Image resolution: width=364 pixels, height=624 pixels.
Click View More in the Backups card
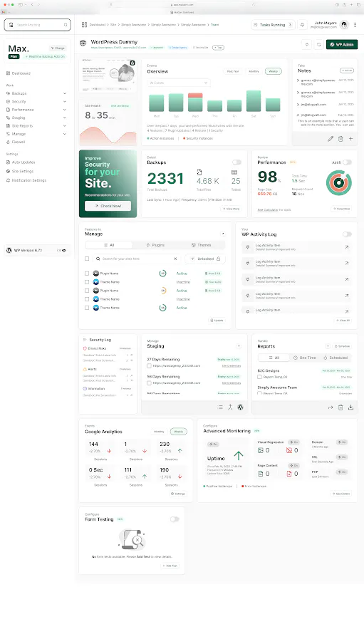(231, 209)
